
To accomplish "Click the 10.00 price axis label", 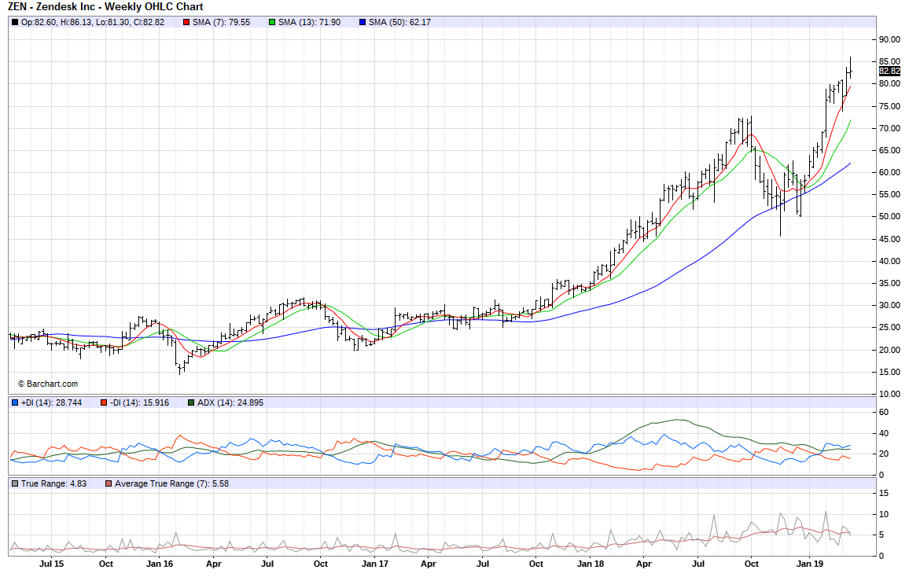I will tap(889, 393).
